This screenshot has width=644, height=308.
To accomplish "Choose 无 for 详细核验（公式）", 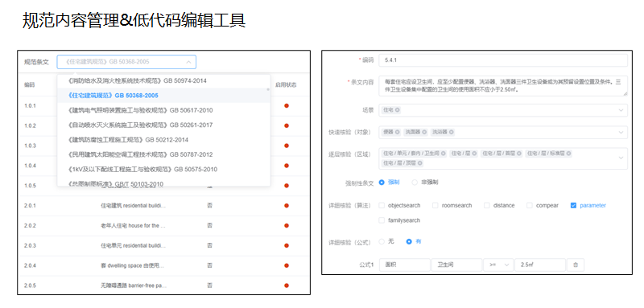I will click(382, 241).
